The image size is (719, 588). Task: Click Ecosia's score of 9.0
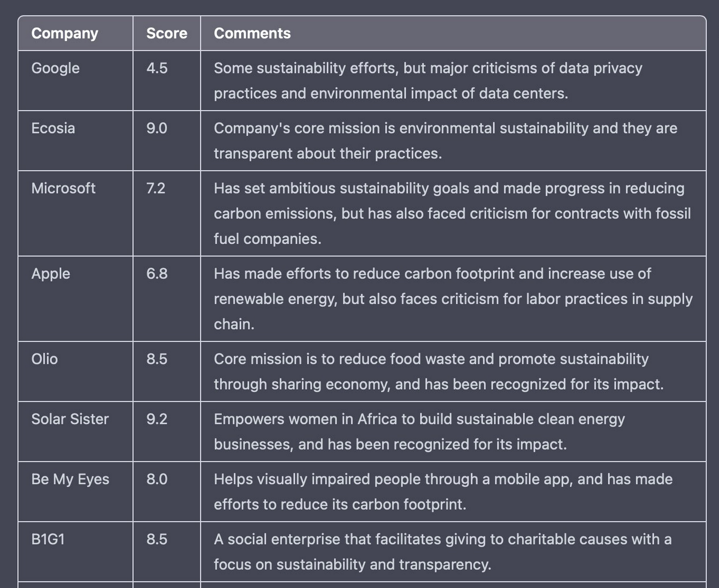tap(157, 128)
